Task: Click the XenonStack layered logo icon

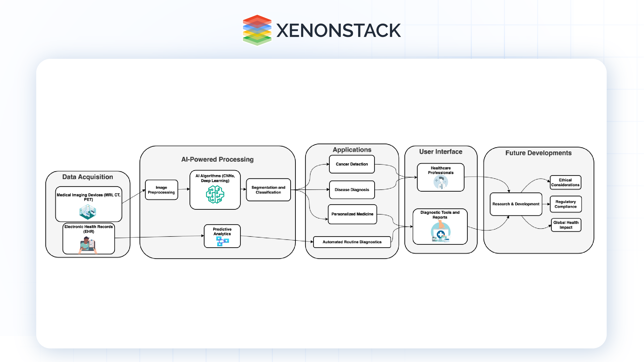Action: (x=257, y=30)
